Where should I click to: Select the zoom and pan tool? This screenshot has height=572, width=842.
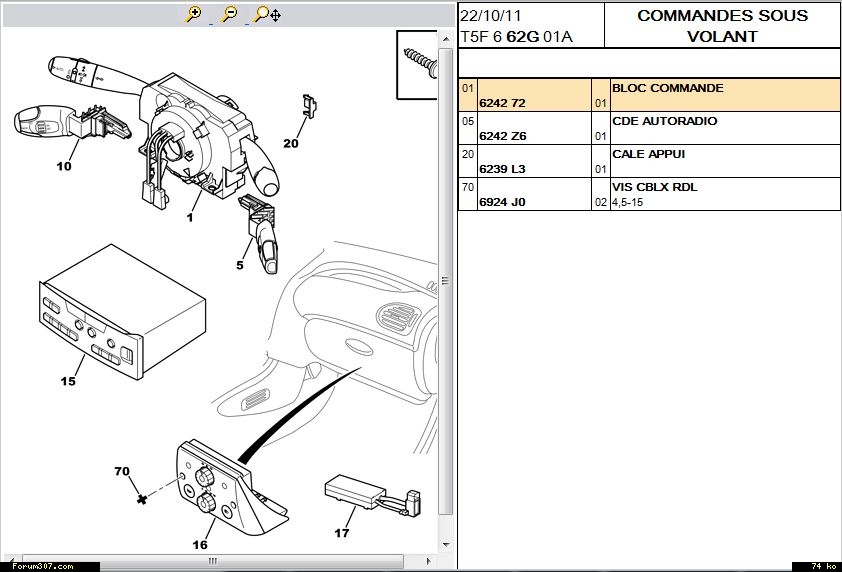(266, 14)
